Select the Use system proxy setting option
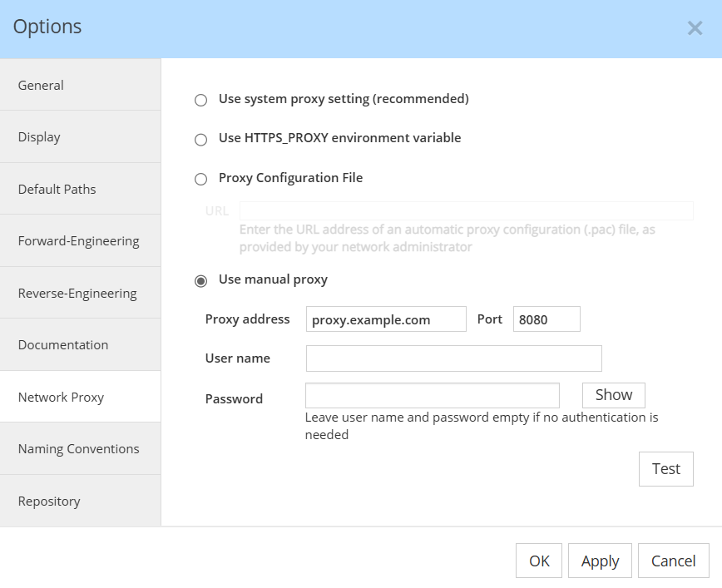 (200, 99)
